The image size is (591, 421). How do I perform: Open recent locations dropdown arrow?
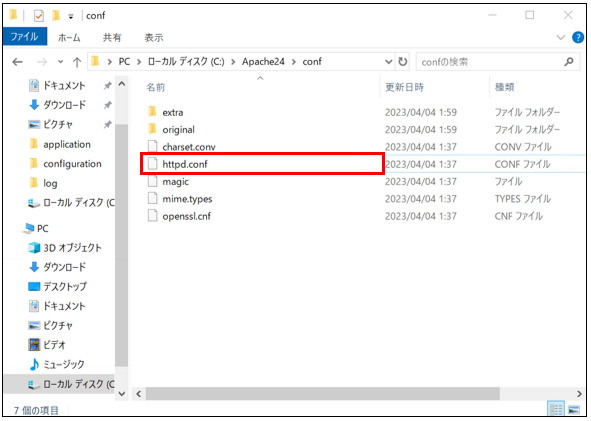tap(60, 62)
